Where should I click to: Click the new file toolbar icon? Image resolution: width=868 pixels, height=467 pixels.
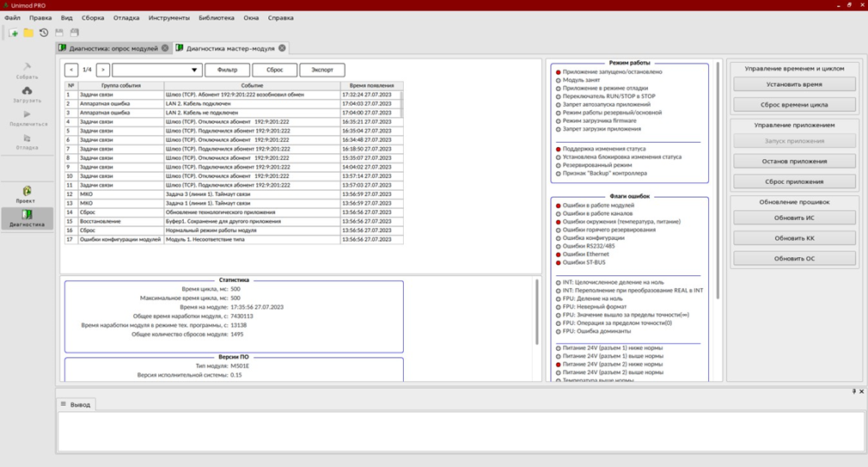tap(14, 34)
